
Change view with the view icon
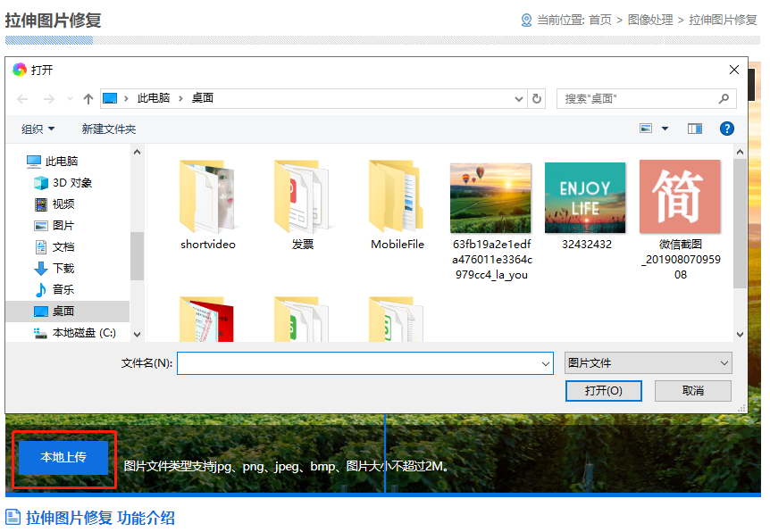click(x=646, y=129)
